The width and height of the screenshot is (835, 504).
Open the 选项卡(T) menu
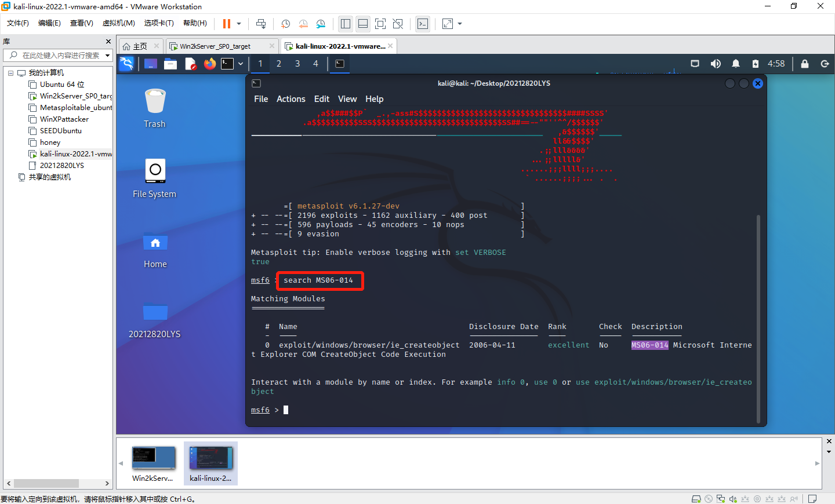pyautogui.click(x=159, y=23)
